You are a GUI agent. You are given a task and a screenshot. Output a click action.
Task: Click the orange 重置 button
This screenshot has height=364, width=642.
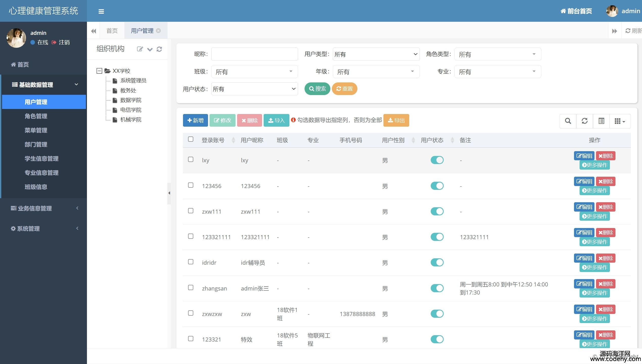345,89
